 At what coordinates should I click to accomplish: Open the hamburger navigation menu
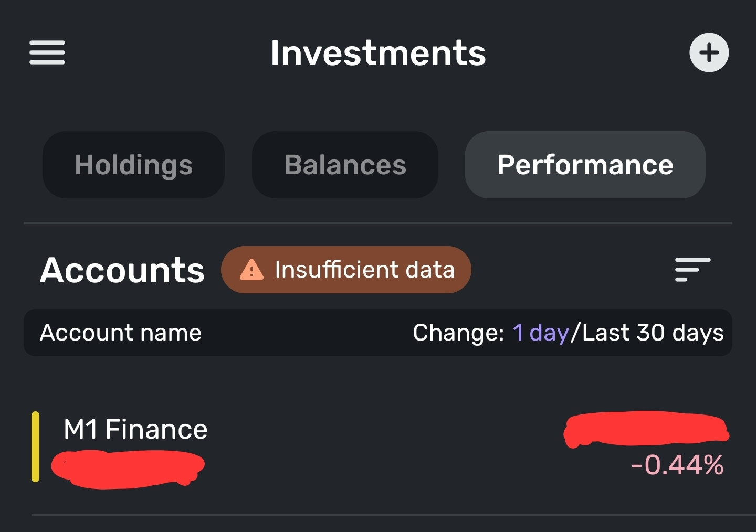tap(47, 52)
